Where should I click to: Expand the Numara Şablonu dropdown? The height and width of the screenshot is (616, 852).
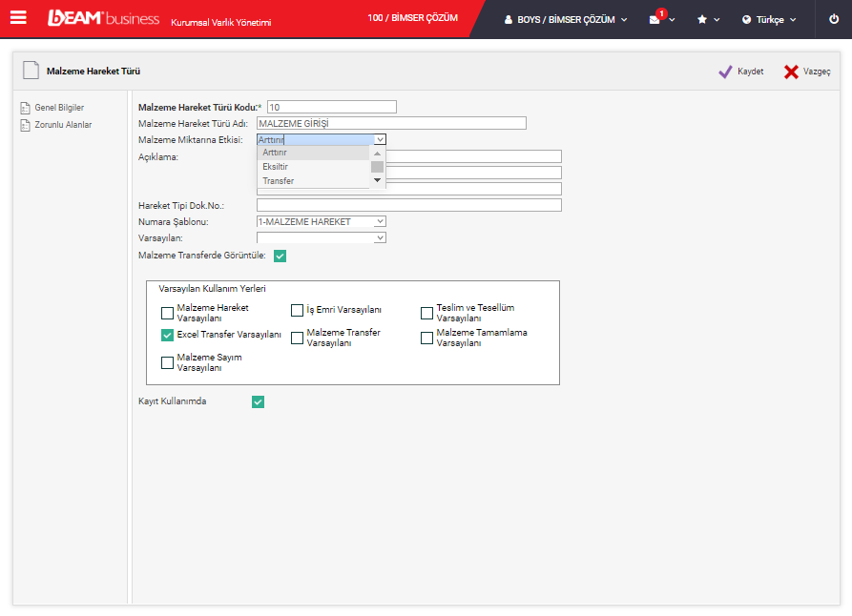pyautogui.click(x=380, y=222)
